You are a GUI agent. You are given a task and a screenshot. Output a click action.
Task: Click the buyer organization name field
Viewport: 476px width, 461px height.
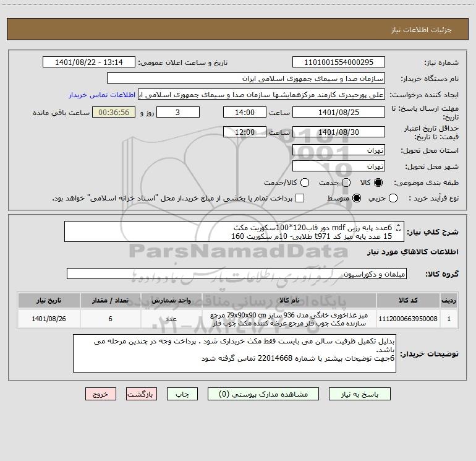point(246,79)
